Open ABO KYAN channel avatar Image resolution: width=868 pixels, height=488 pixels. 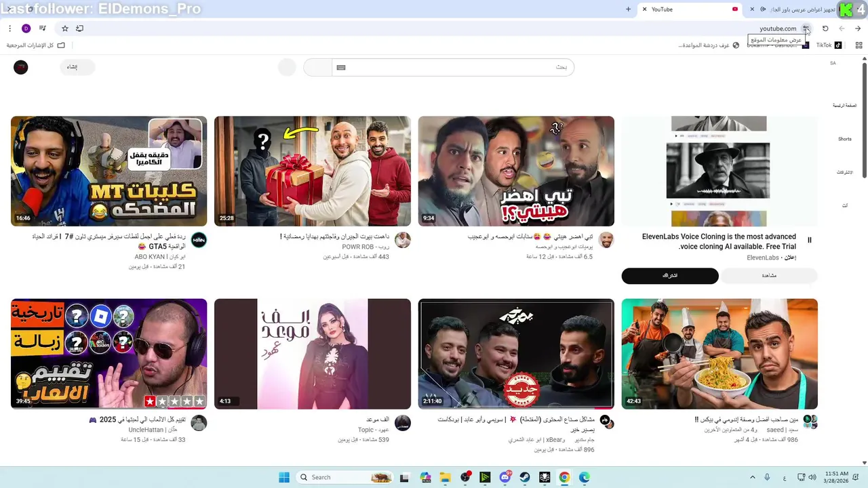coord(199,240)
